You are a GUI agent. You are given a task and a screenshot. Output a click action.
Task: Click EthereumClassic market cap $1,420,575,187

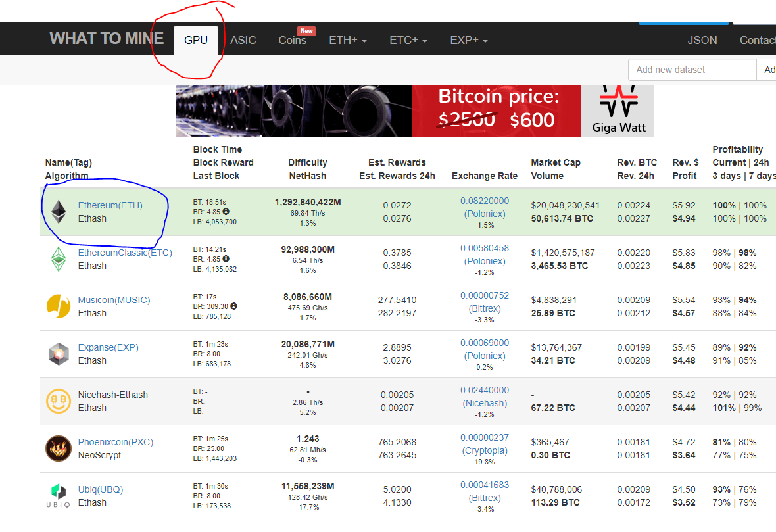(563, 253)
